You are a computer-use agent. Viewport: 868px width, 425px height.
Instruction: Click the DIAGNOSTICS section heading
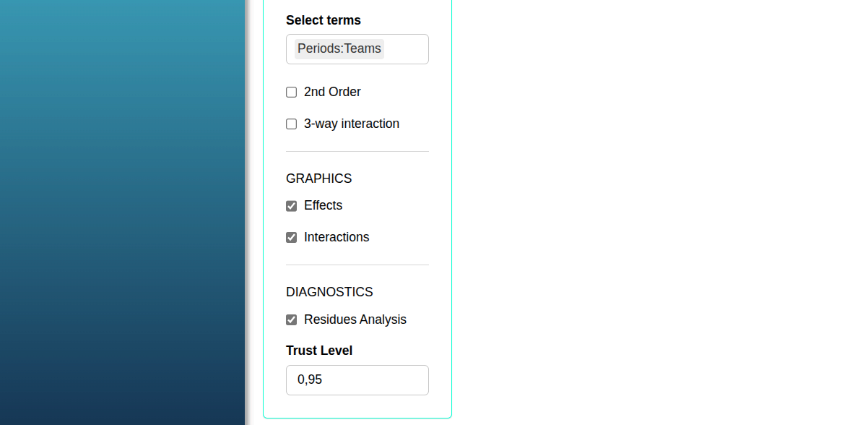click(329, 292)
